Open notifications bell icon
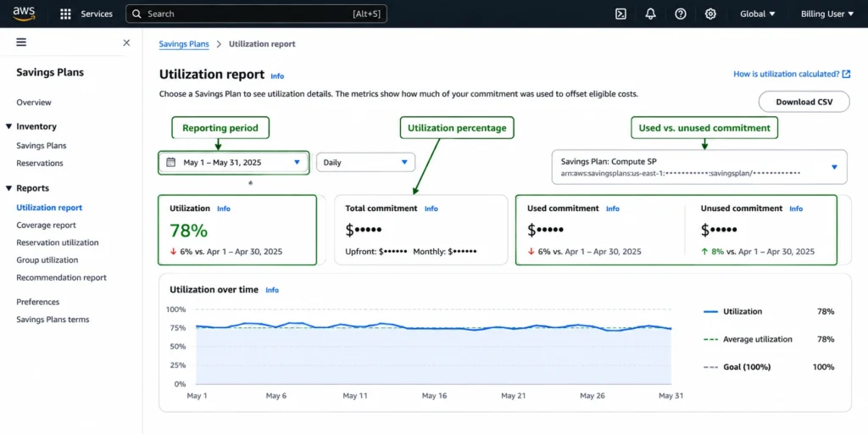The image size is (868, 434). coord(651,14)
